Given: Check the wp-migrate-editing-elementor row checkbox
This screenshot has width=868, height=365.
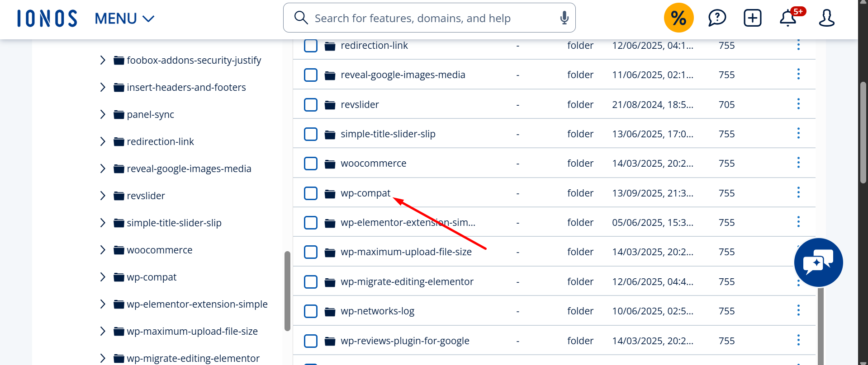Looking at the screenshot, I should 311,282.
